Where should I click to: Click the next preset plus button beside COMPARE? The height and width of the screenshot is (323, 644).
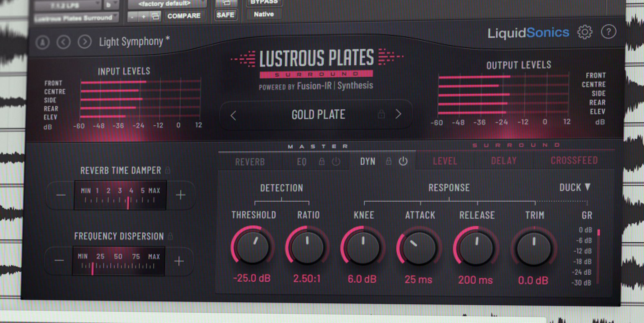point(144,16)
